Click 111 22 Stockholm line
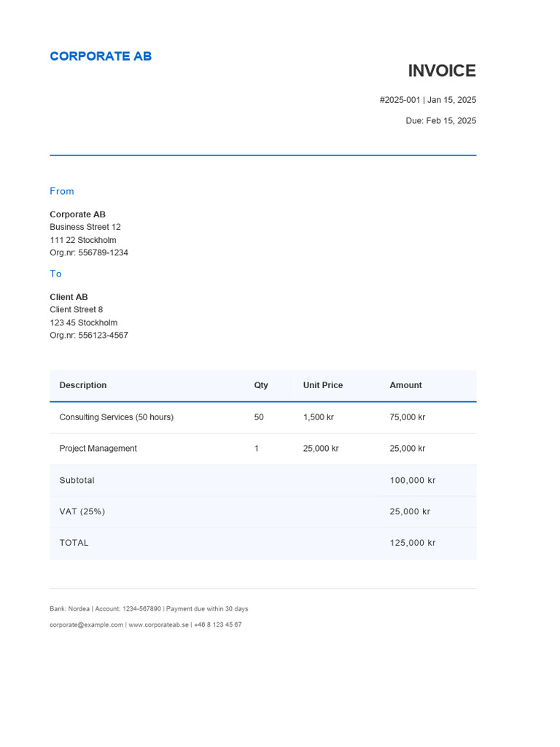Viewport: 560px width, 747px height. pyautogui.click(x=83, y=239)
